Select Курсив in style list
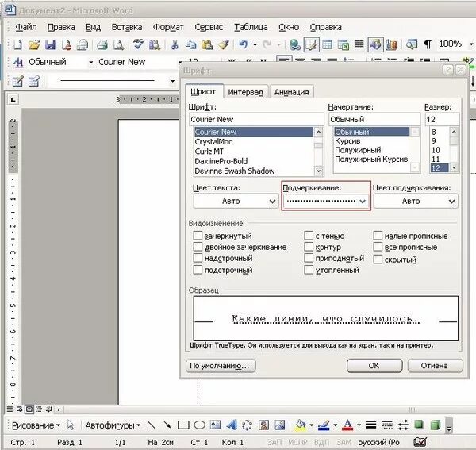476x450 pixels. pos(347,141)
